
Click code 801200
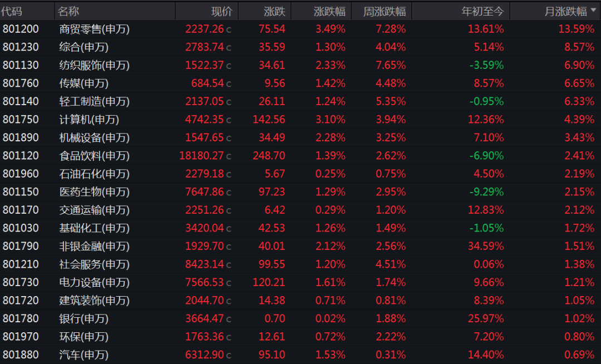tap(21, 29)
